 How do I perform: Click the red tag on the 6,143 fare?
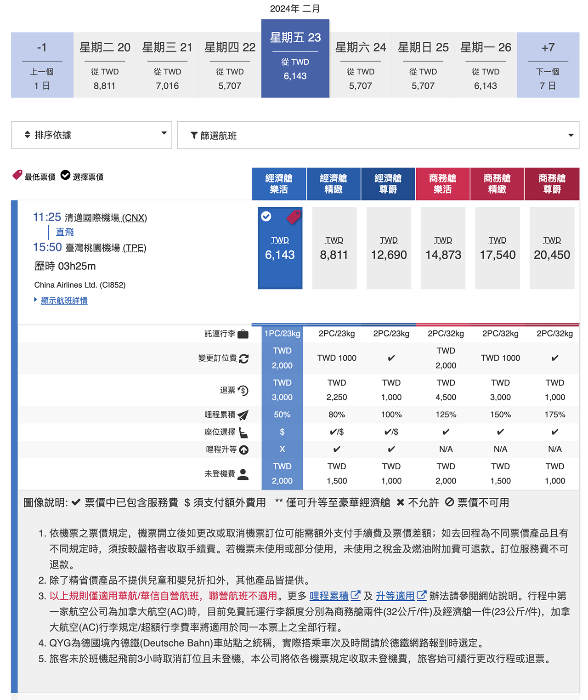[x=294, y=216]
